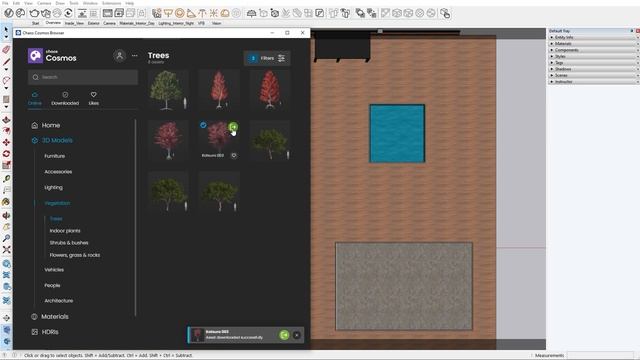Open Cosmos three-dot more menu
This screenshot has height=360, width=640.
tap(135, 56)
